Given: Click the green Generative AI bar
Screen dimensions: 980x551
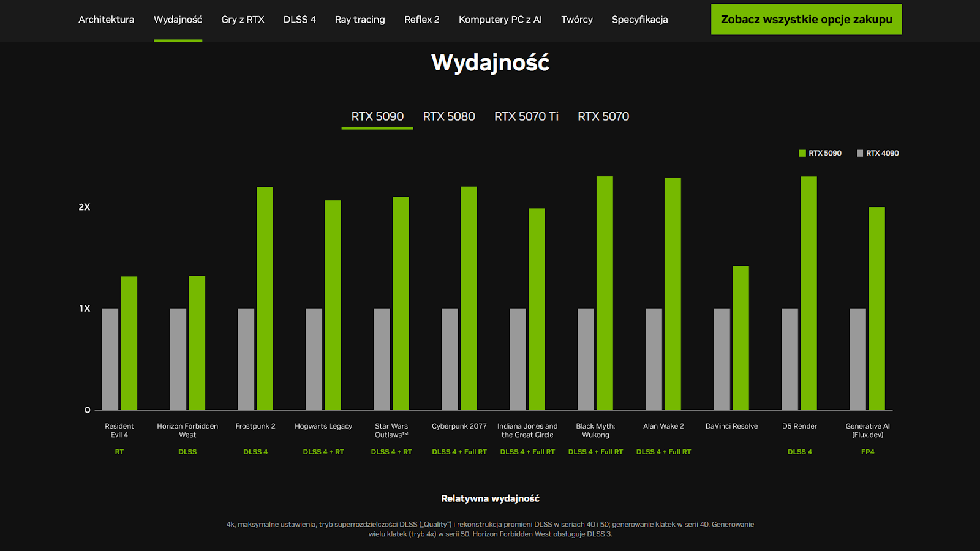Looking at the screenshot, I should (876, 309).
